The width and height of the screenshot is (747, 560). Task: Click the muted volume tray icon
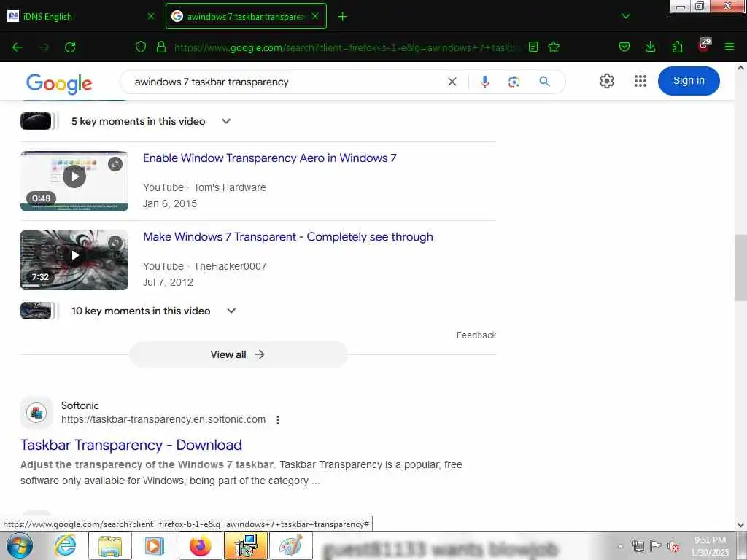tap(673, 546)
